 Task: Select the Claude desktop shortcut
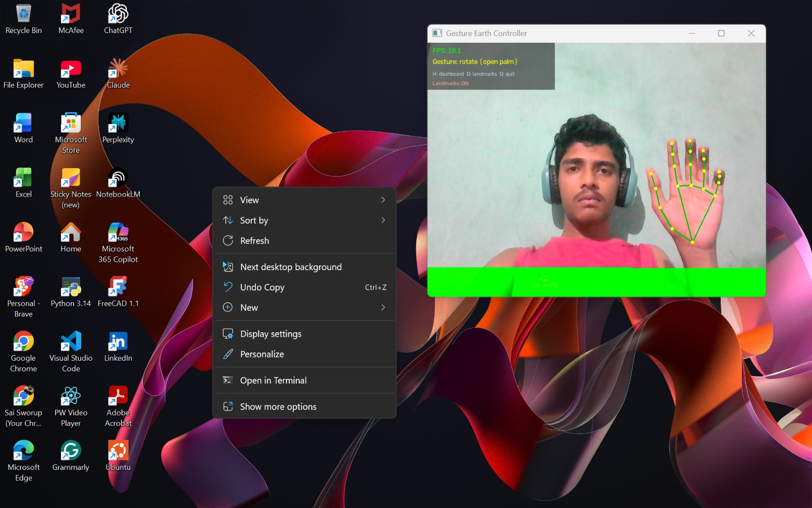click(x=118, y=74)
